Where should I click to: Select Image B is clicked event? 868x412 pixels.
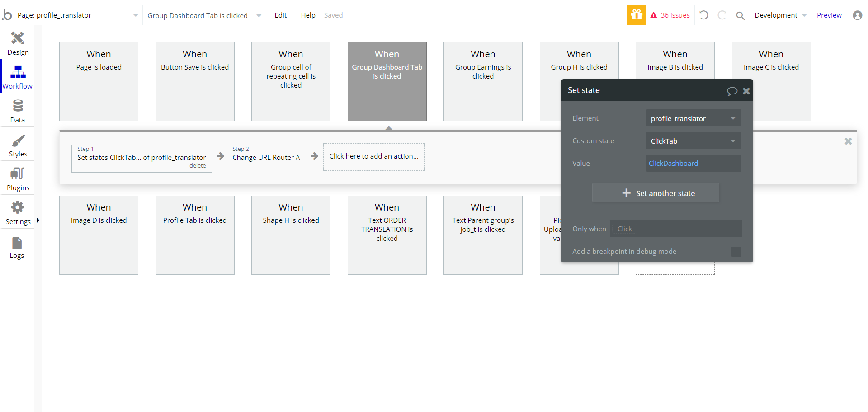click(x=675, y=61)
